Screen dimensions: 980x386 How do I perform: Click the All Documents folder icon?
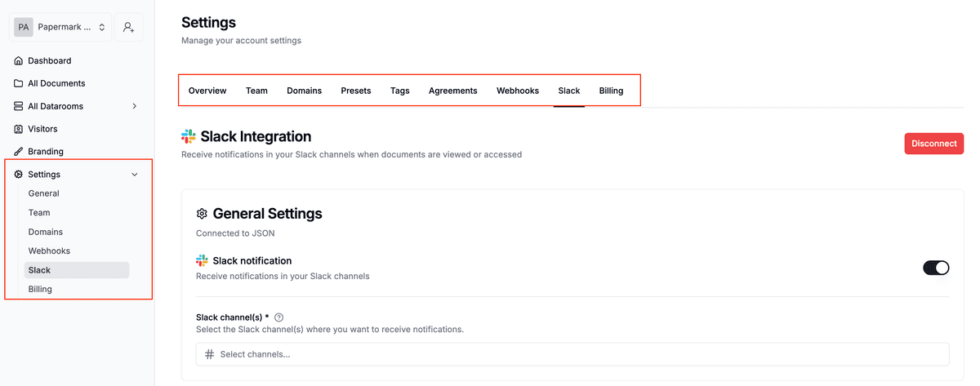tap(19, 83)
